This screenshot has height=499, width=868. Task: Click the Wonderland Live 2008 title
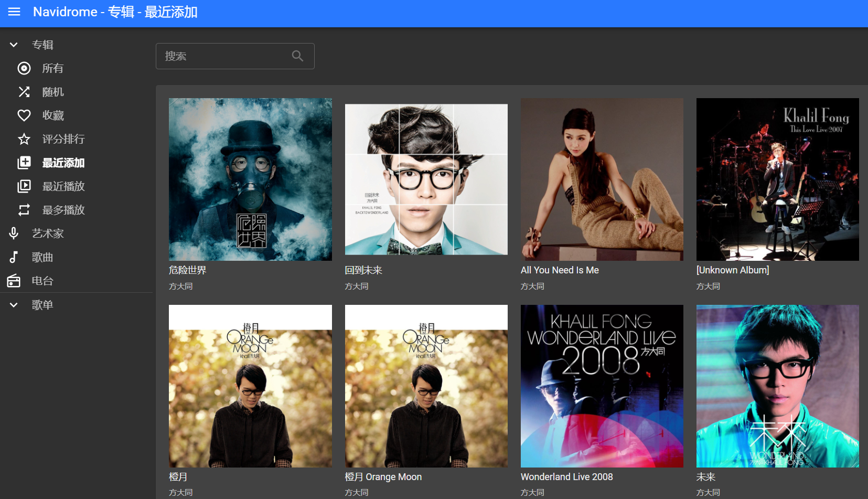pos(567,477)
